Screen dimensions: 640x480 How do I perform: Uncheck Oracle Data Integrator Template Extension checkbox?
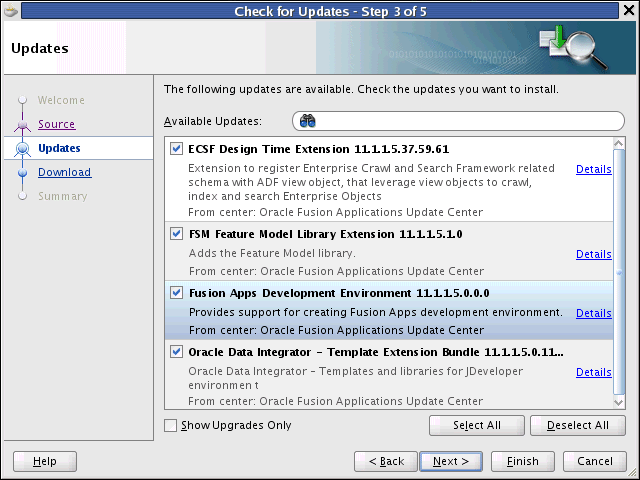click(x=176, y=351)
